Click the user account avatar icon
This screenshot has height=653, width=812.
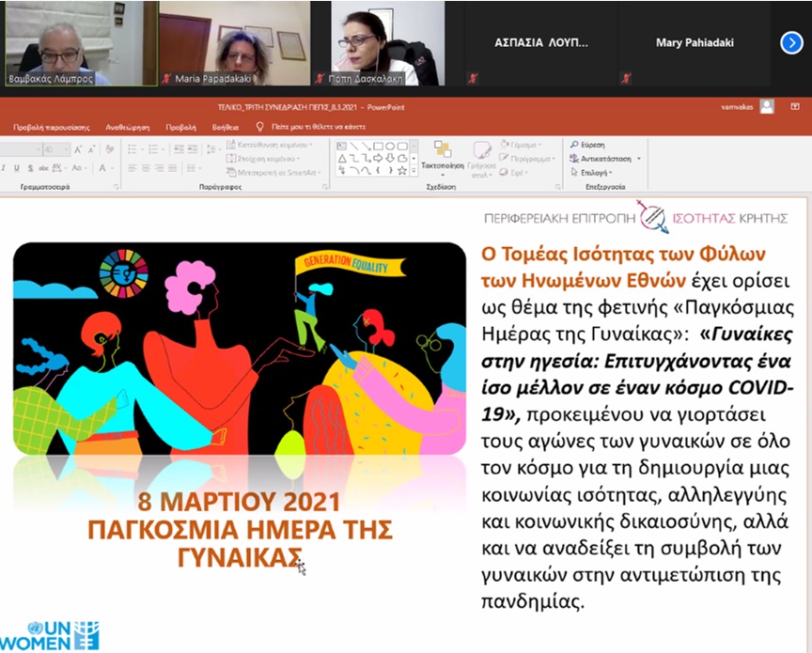tap(767, 107)
